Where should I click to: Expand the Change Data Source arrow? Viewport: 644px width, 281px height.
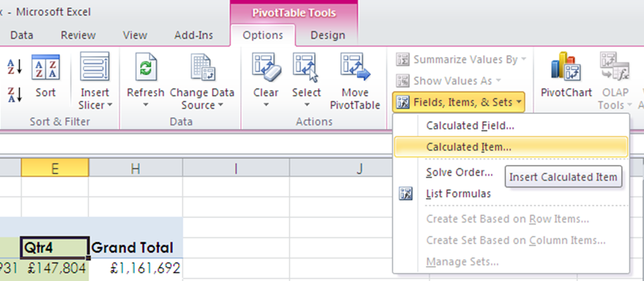tap(220, 105)
